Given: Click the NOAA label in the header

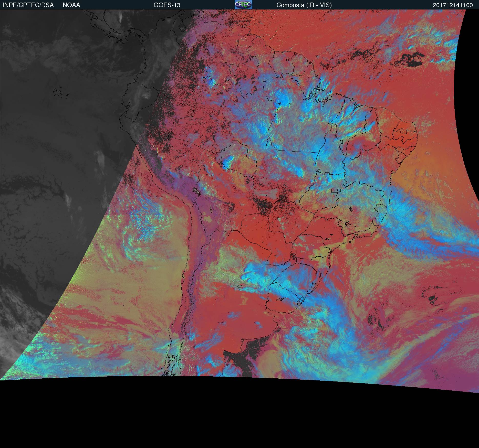Looking at the screenshot, I should pyautogui.click(x=71, y=5).
